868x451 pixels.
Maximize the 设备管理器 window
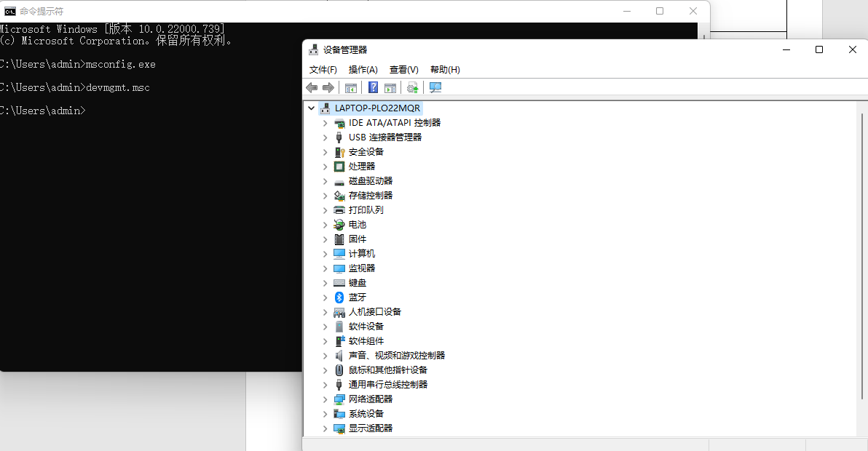click(x=819, y=49)
